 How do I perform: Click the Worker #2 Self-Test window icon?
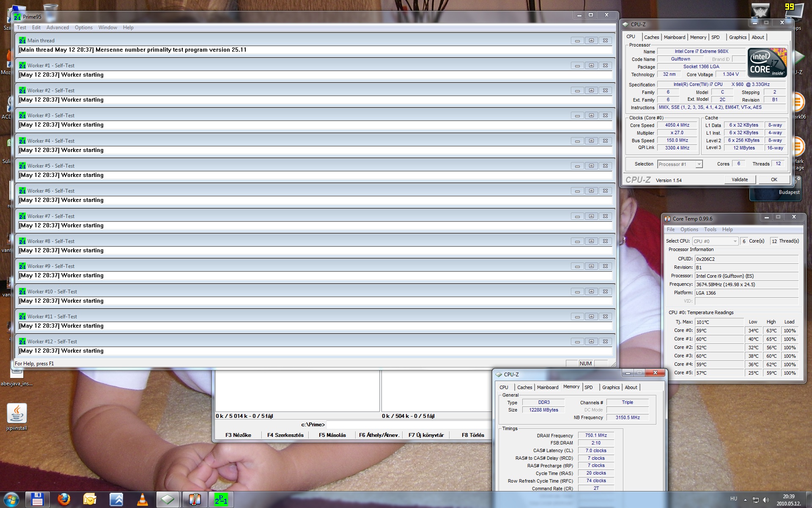click(22, 90)
